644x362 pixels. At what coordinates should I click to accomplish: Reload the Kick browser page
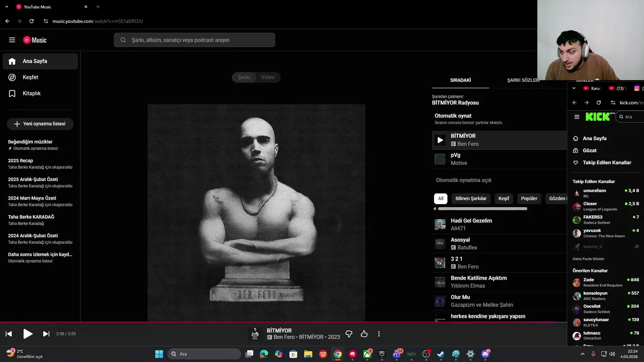[x=599, y=103]
